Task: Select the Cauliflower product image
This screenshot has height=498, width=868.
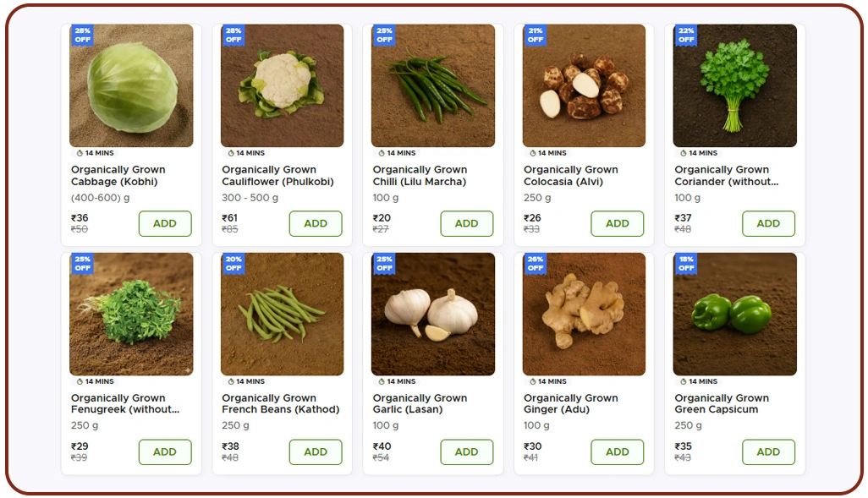Action: [x=282, y=85]
